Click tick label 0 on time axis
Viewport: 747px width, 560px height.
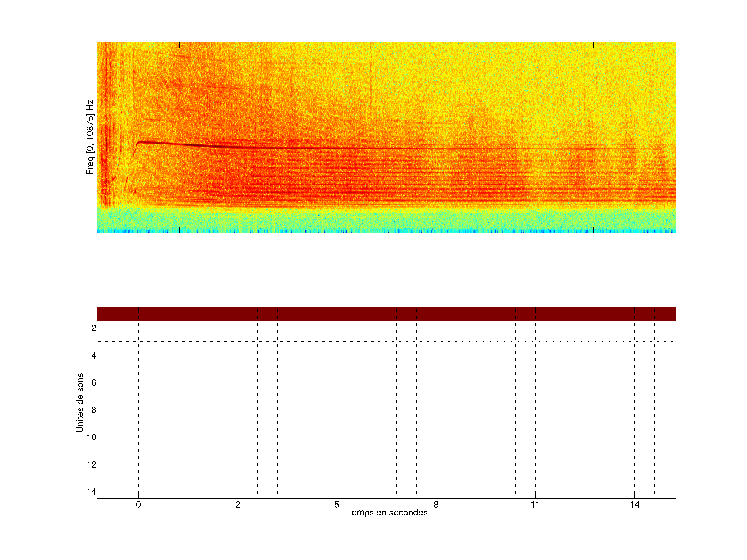139,505
